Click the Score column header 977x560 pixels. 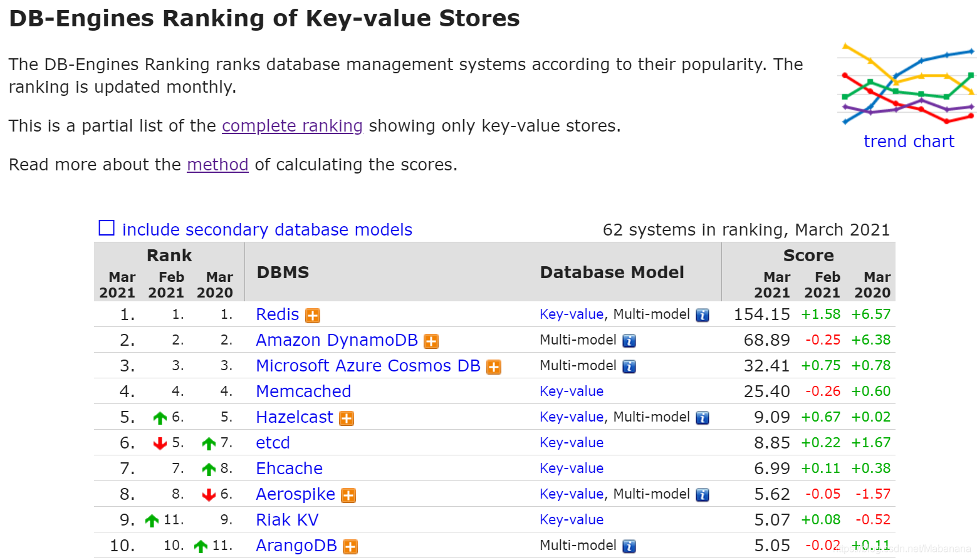pyautogui.click(x=808, y=256)
